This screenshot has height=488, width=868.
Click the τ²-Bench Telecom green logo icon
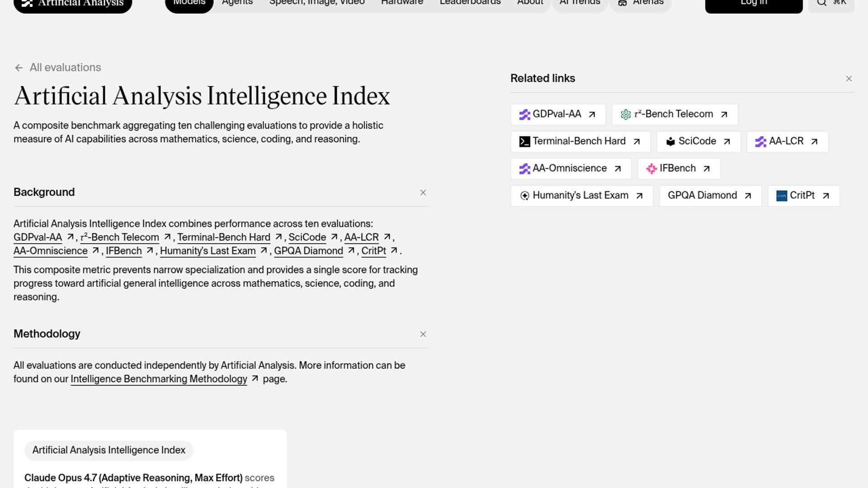coord(625,114)
